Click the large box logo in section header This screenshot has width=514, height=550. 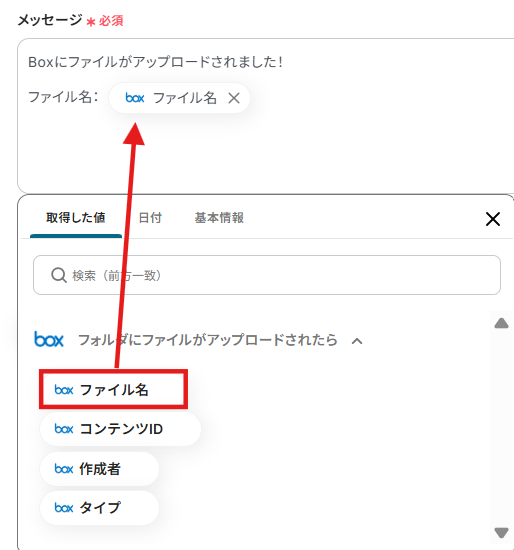(x=49, y=339)
